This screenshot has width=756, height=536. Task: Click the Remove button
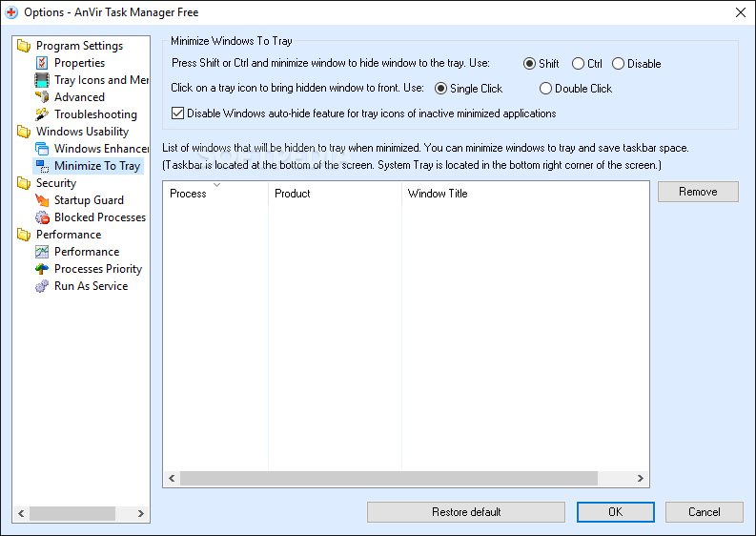click(x=698, y=192)
